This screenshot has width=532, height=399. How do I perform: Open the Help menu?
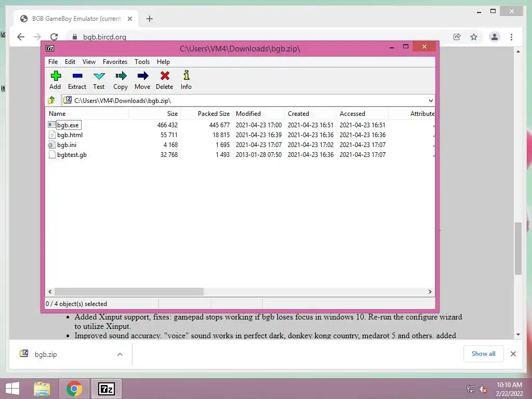(163, 62)
